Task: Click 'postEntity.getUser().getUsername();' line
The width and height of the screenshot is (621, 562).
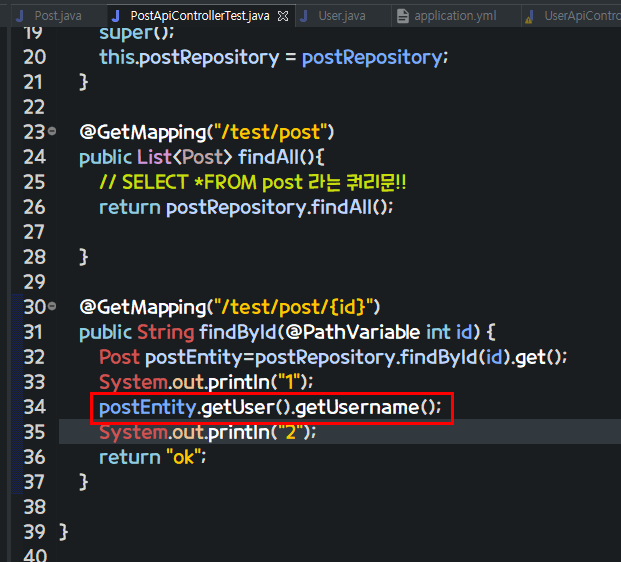Action: point(270,408)
